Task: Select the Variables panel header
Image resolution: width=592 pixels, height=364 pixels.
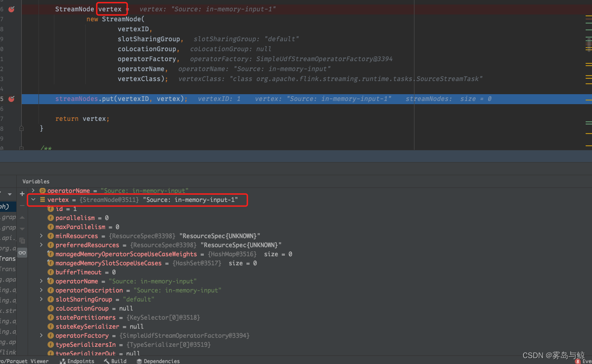Action: point(36,182)
